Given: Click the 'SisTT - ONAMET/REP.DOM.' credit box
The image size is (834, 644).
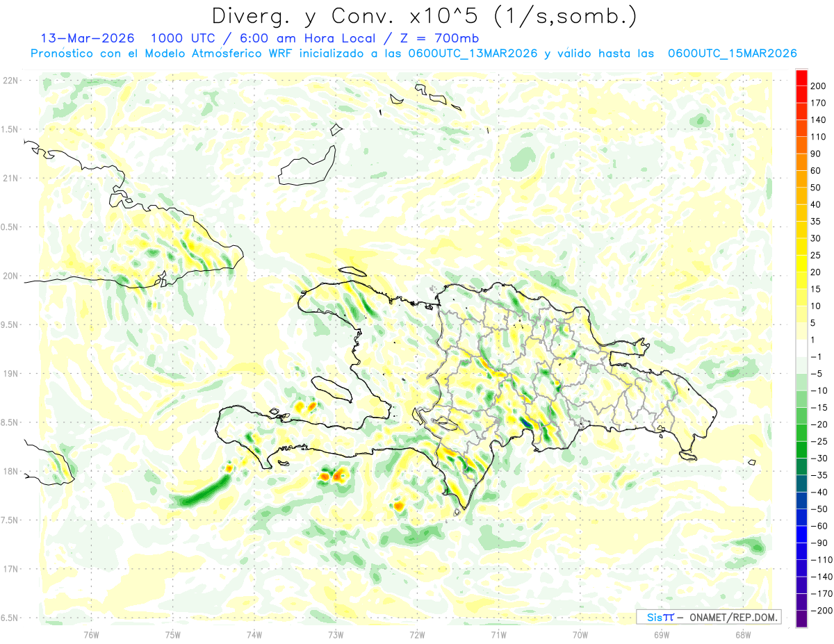Looking at the screenshot, I should coord(708,617).
